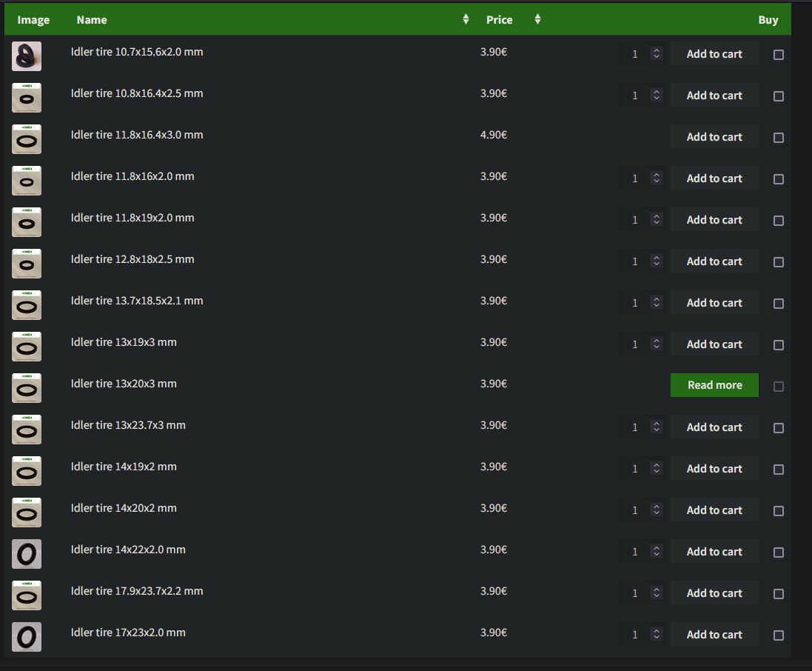
Task: Adjust quantity stepper for Idler tire 14x22x2.0 mm
Action: (x=656, y=551)
